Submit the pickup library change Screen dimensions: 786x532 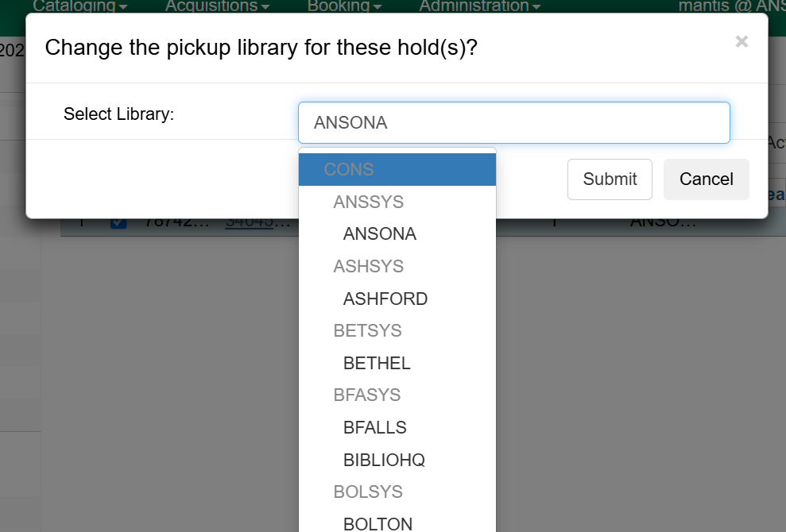[610, 179]
